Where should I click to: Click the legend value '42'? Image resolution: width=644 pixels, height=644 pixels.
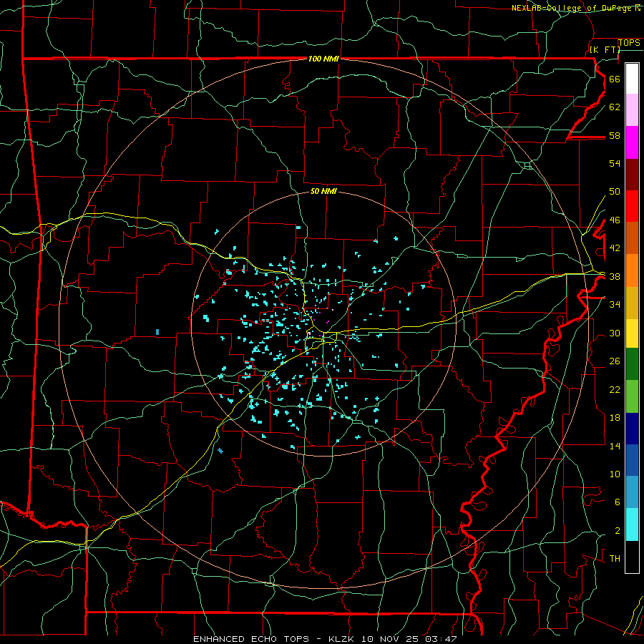[615, 248]
